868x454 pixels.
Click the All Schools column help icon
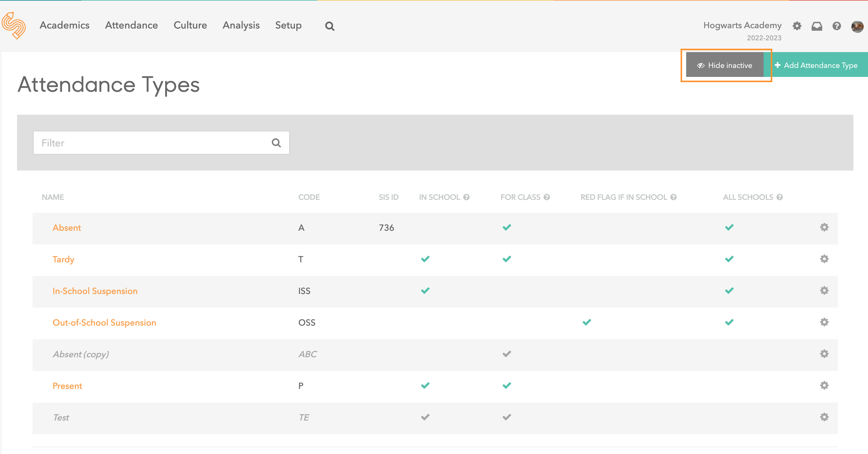click(780, 197)
